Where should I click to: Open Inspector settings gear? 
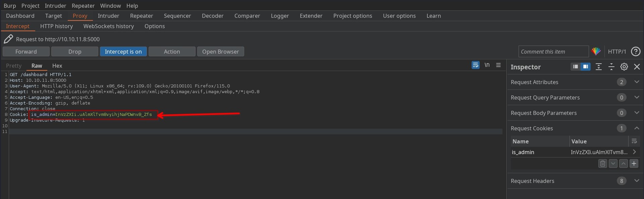[624, 67]
